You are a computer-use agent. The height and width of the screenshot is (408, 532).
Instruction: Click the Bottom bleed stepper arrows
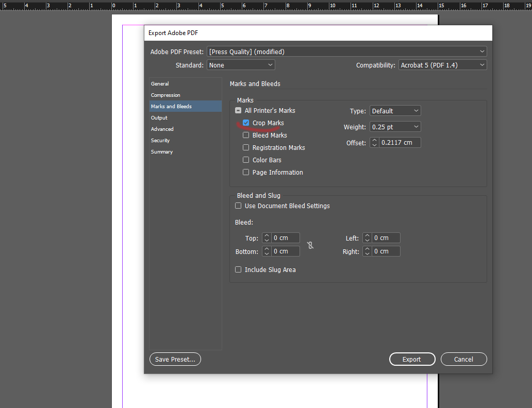(267, 251)
